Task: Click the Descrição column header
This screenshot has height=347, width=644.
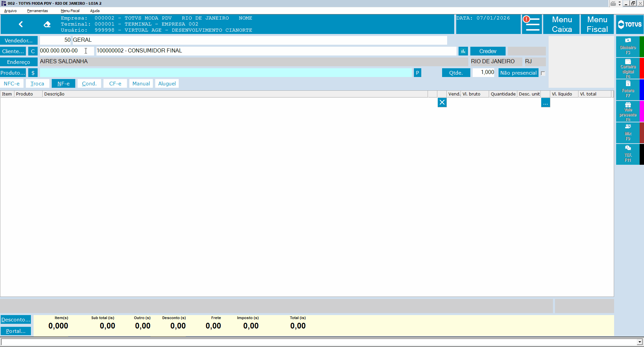Action: (235, 94)
